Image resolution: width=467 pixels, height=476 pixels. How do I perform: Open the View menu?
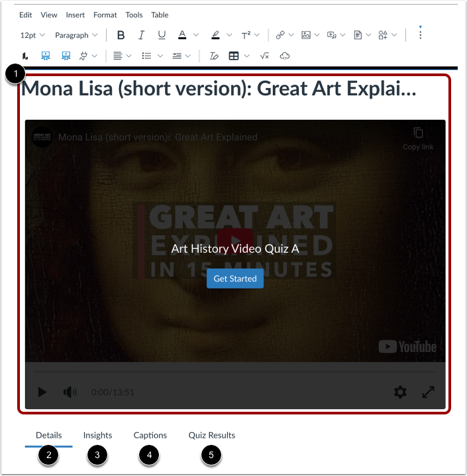click(x=49, y=15)
